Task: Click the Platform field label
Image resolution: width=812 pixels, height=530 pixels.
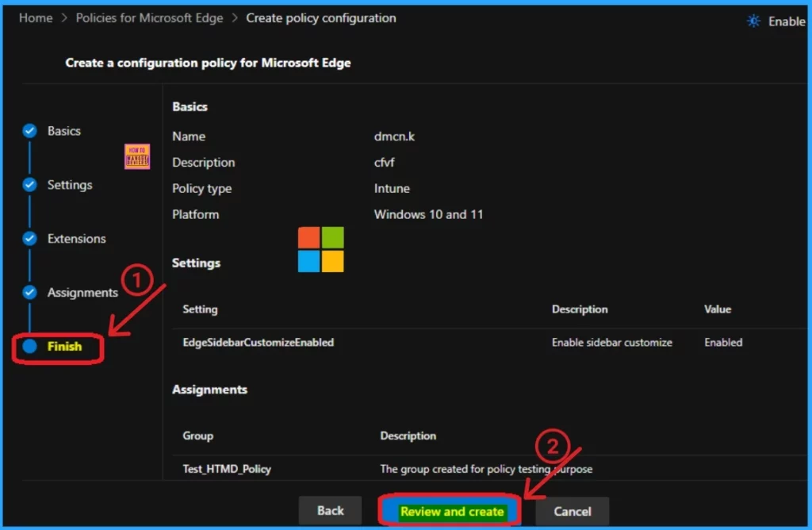Action: pyautogui.click(x=195, y=214)
